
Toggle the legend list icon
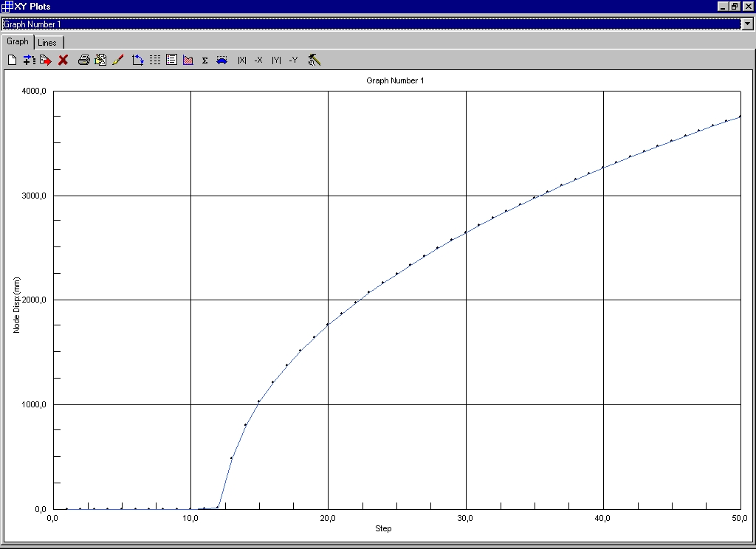(171, 60)
